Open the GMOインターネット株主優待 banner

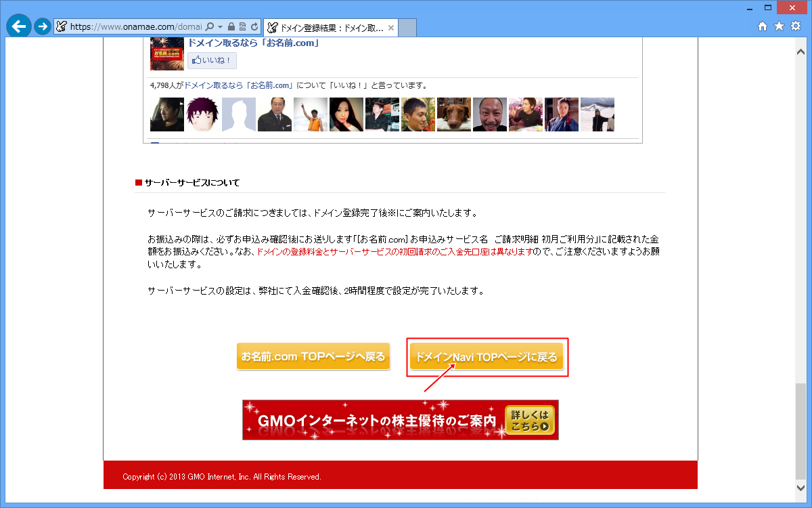click(400, 420)
